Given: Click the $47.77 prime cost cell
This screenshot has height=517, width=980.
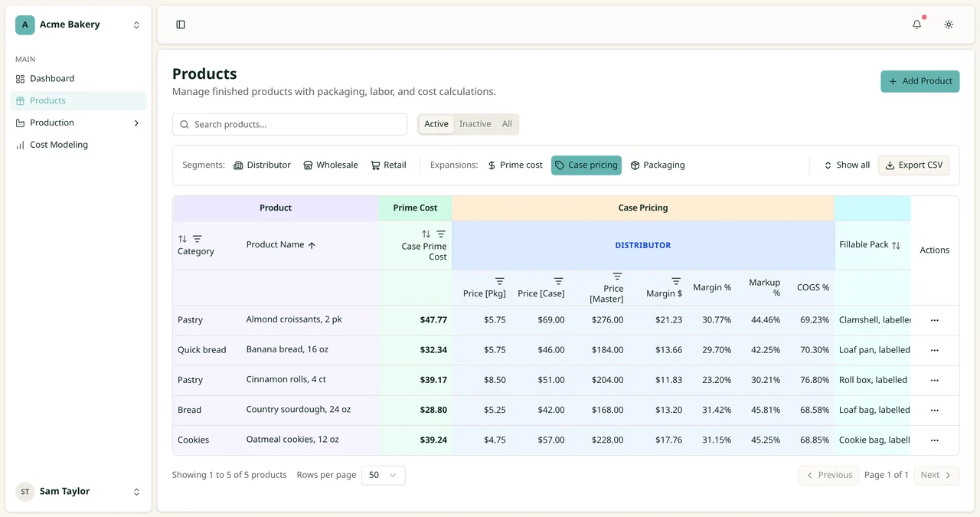Looking at the screenshot, I should 416,320.
